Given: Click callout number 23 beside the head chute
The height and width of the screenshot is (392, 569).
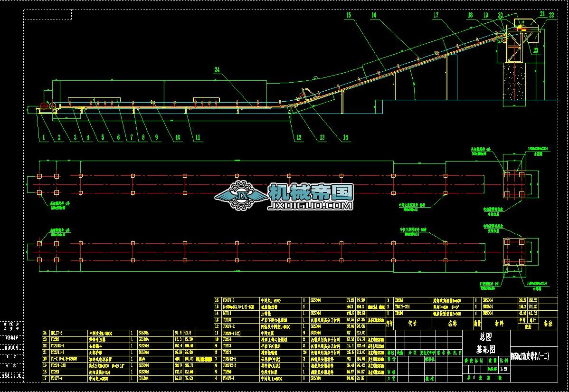Looking at the screenshot, I should pyautogui.click(x=536, y=50).
